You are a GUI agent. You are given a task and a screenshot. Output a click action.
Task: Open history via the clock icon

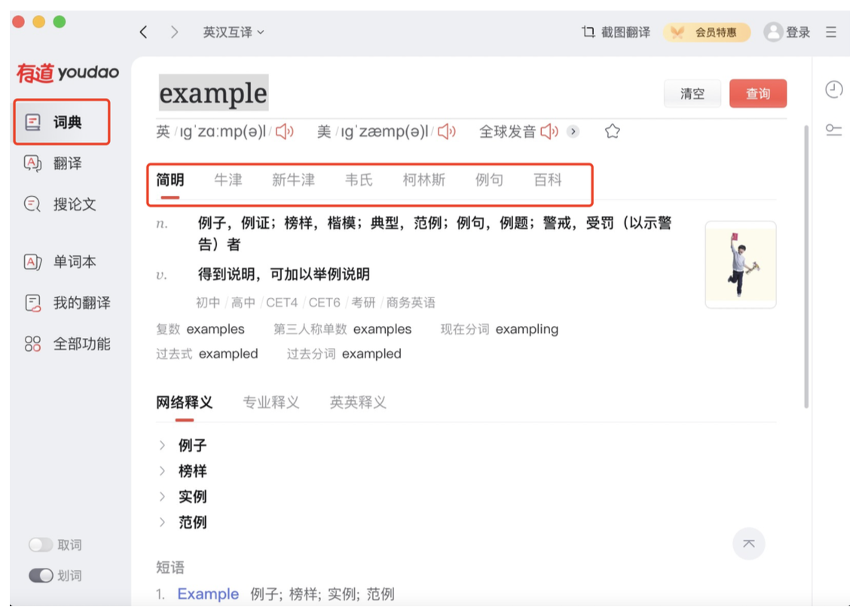(x=833, y=90)
